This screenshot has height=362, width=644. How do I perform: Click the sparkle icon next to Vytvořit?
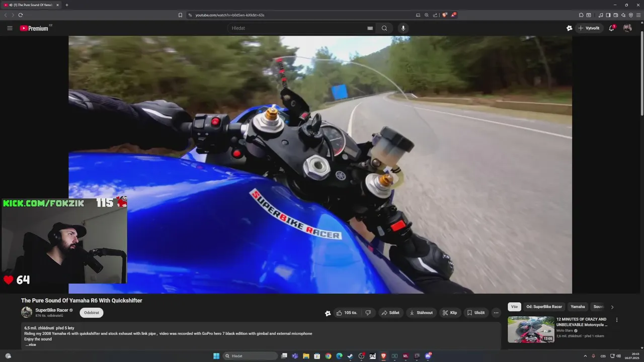(569, 28)
